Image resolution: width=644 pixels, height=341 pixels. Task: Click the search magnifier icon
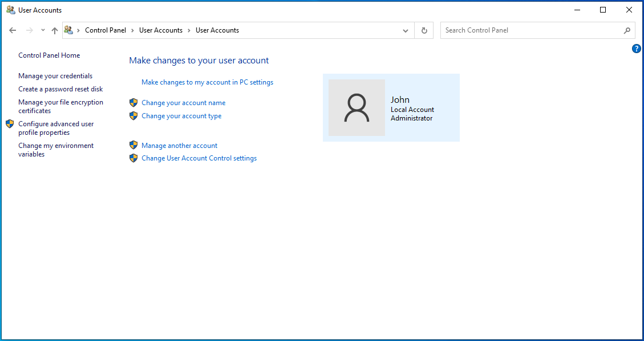pyautogui.click(x=627, y=31)
